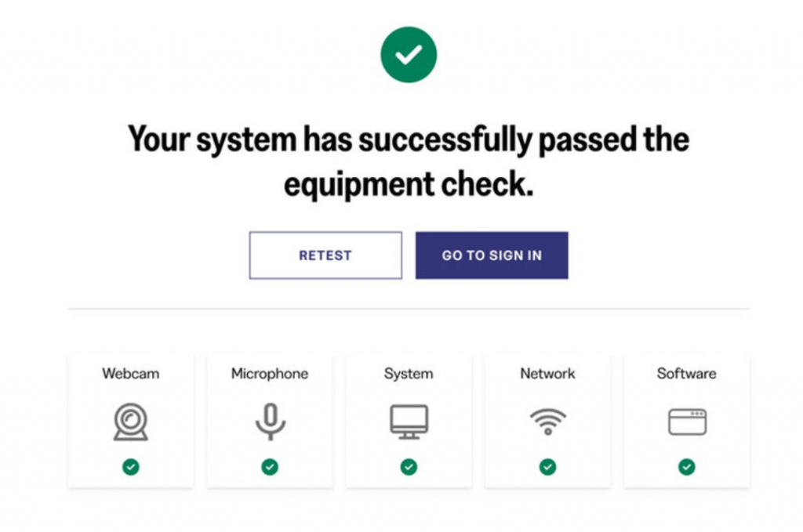
Task: Click the large green success checkmark icon
Action: [x=409, y=54]
